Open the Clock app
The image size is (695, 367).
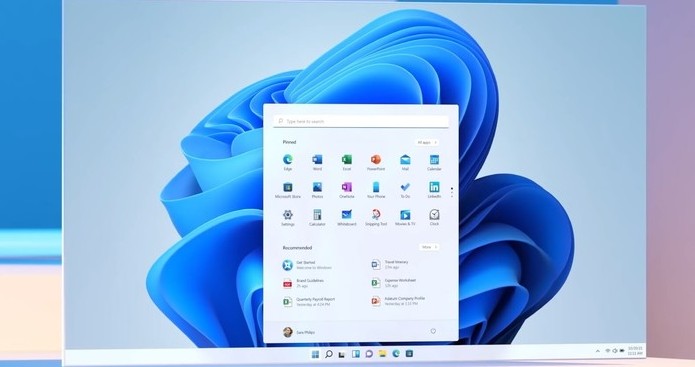(434, 218)
